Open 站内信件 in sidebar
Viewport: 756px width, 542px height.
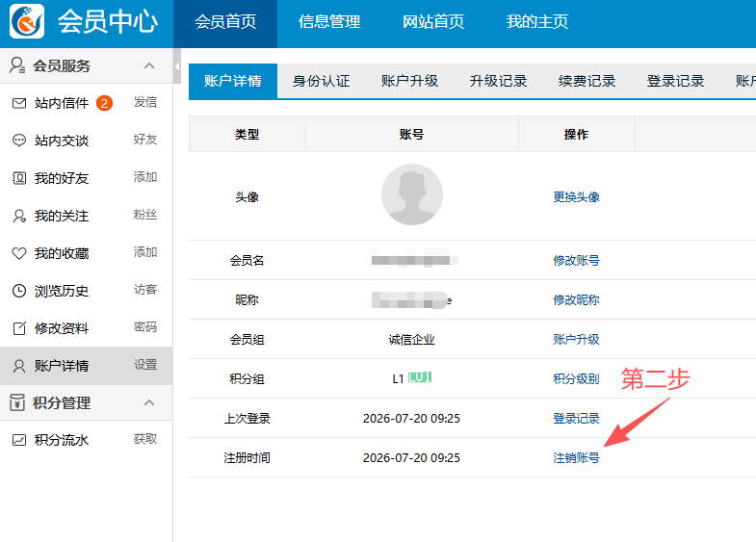(62, 103)
